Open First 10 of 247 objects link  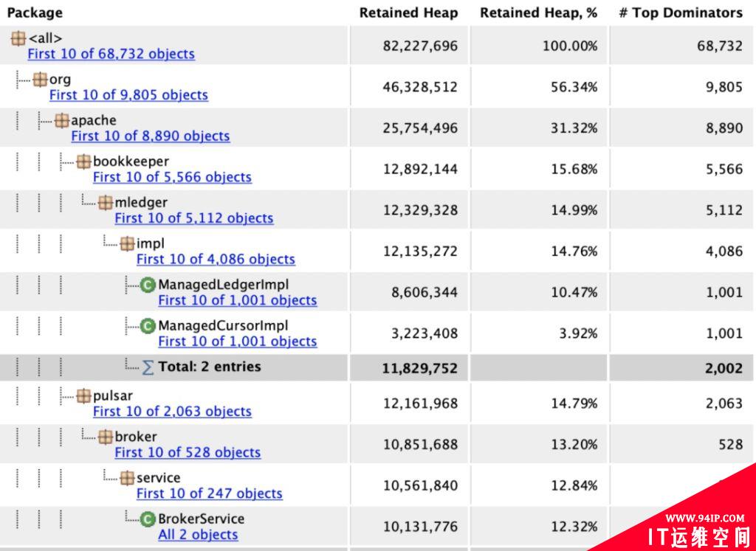tap(209, 493)
